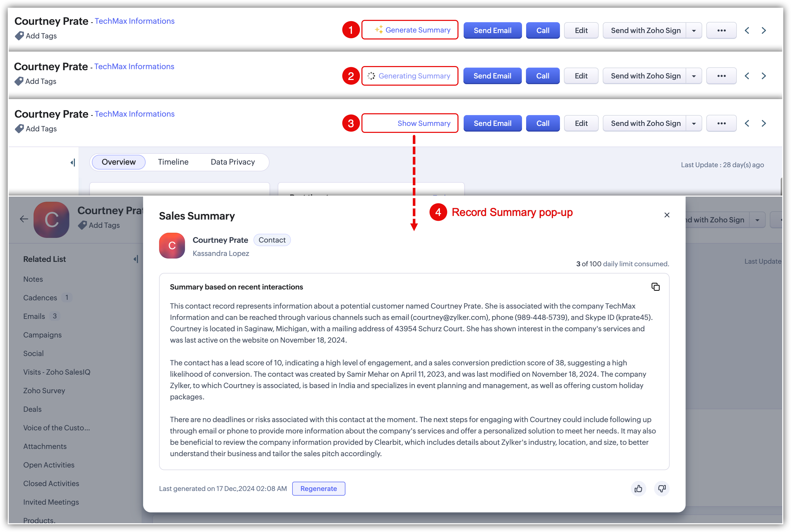The height and width of the screenshot is (532, 791).
Task: Expand the Send with Zoho Sign dropdown
Action: pos(694,30)
